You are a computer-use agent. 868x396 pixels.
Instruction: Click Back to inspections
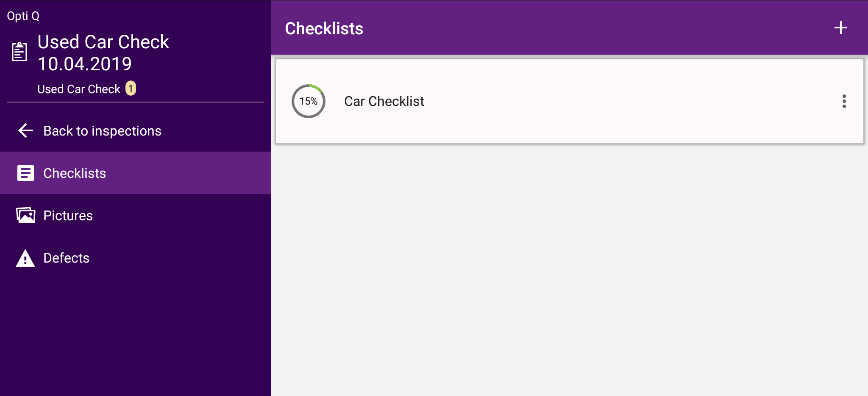coord(102,130)
